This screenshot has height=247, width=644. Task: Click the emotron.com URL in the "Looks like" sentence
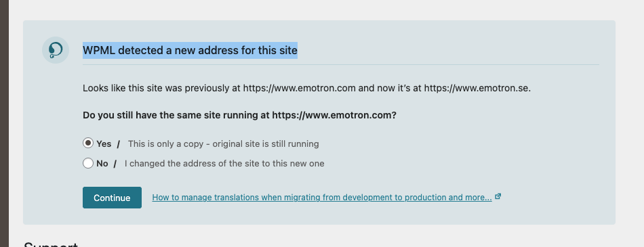pos(300,88)
